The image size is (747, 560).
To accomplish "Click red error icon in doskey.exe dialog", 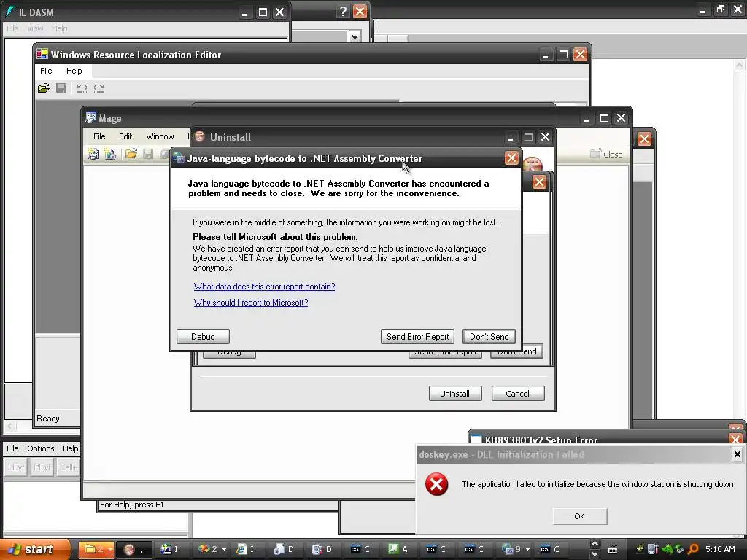I will (436, 484).
